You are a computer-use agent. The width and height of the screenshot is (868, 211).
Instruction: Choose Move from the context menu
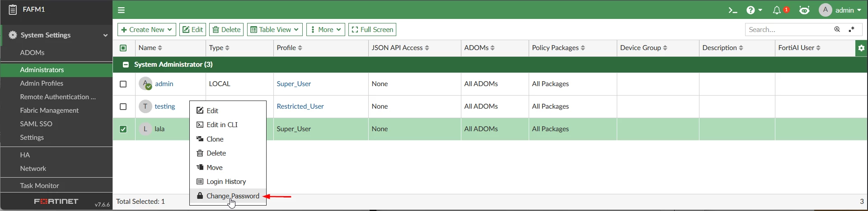click(228, 167)
